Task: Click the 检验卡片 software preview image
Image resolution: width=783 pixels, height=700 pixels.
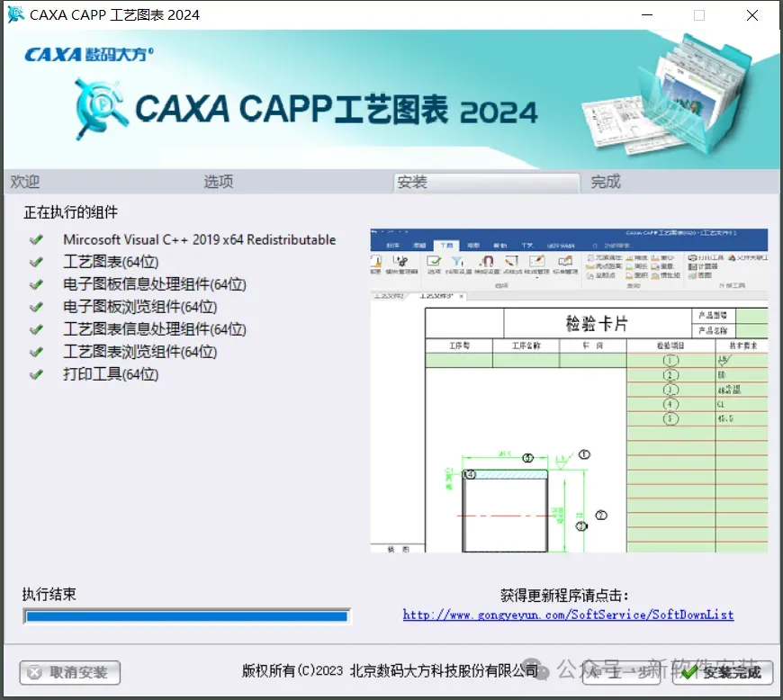Action: [x=569, y=390]
